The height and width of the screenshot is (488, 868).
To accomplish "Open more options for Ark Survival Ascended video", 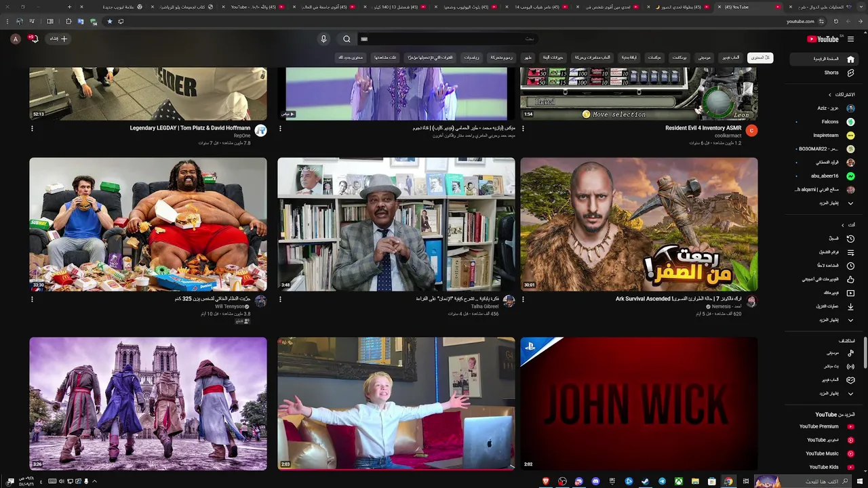I will pyautogui.click(x=523, y=299).
